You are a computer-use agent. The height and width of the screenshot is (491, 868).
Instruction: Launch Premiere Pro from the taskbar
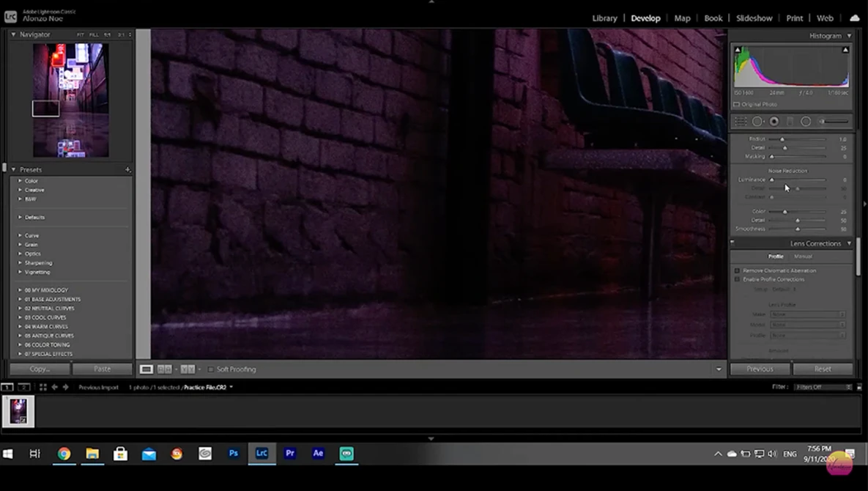pos(289,454)
